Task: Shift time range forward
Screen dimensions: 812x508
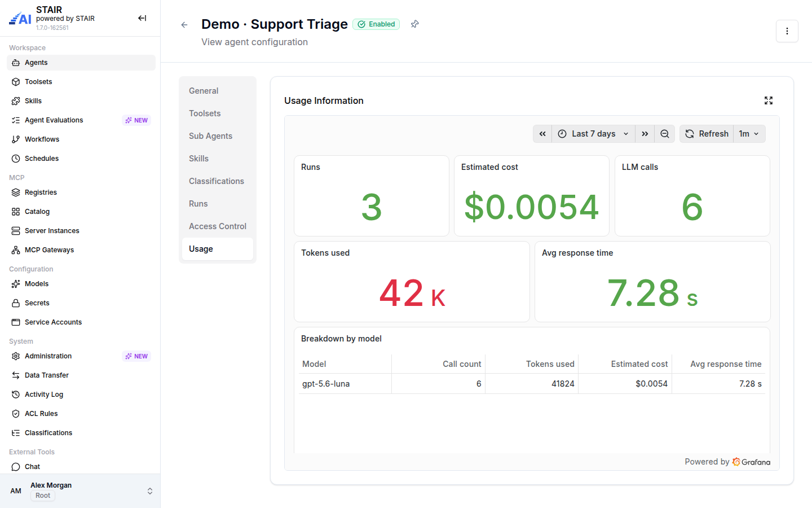Action: [x=645, y=134]
